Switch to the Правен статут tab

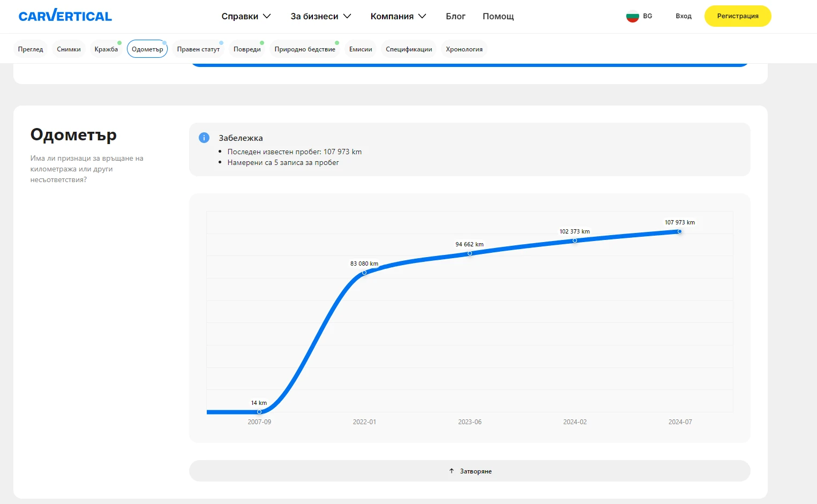(198, 49)
